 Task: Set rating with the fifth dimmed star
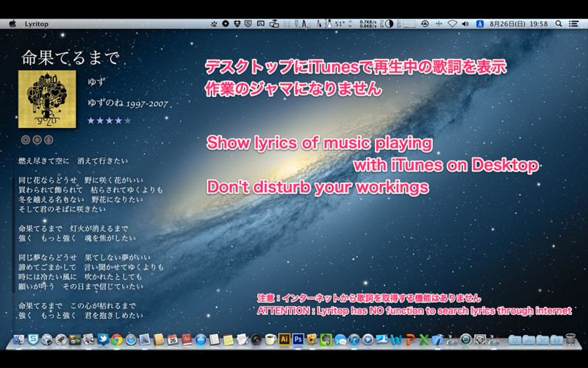point(128,121)
